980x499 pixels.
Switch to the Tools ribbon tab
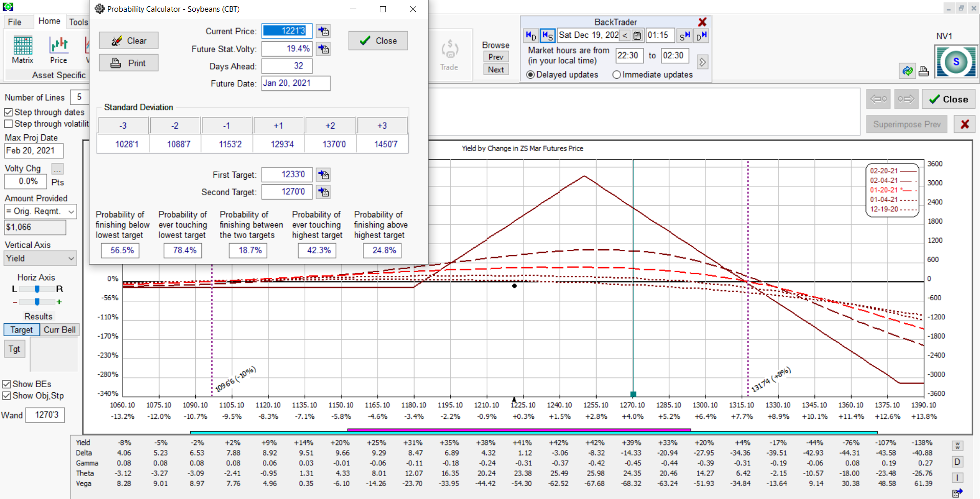tap(78, 22)
